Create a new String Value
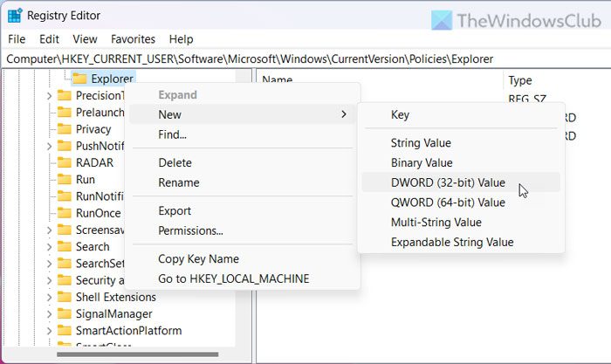This screenshot has width=611, height=364. point(461,142)
